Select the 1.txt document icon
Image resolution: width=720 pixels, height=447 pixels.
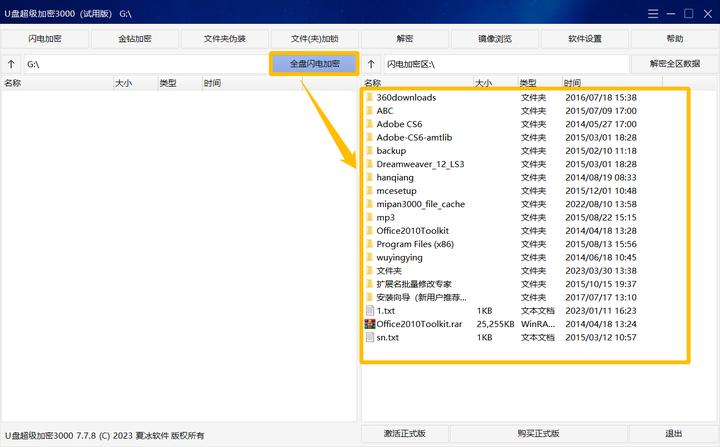coord(370,311)
